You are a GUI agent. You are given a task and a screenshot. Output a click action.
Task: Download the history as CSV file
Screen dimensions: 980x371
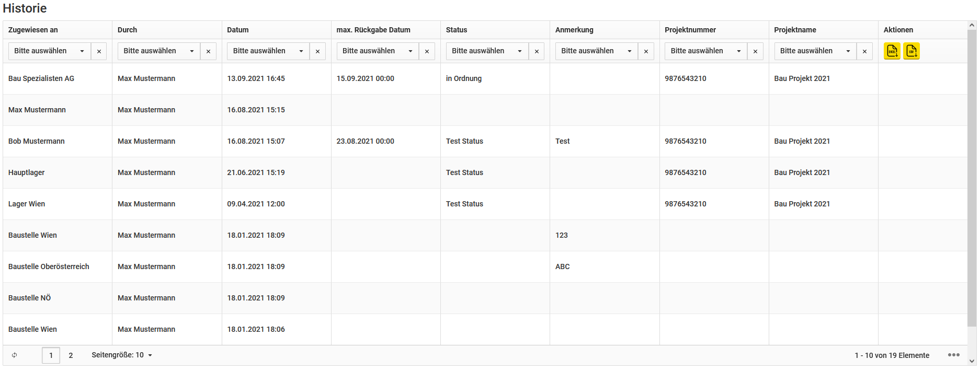pyautogui.click(x=911, y=51)
